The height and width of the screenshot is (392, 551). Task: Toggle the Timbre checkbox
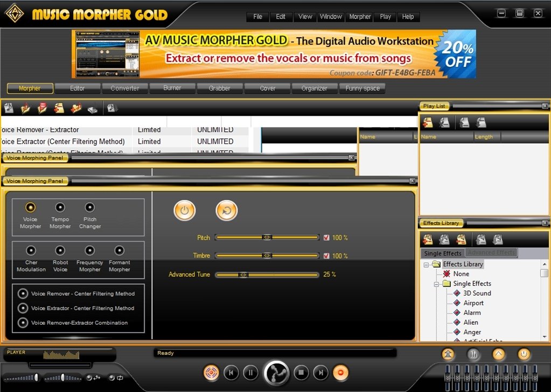[326, 256]
